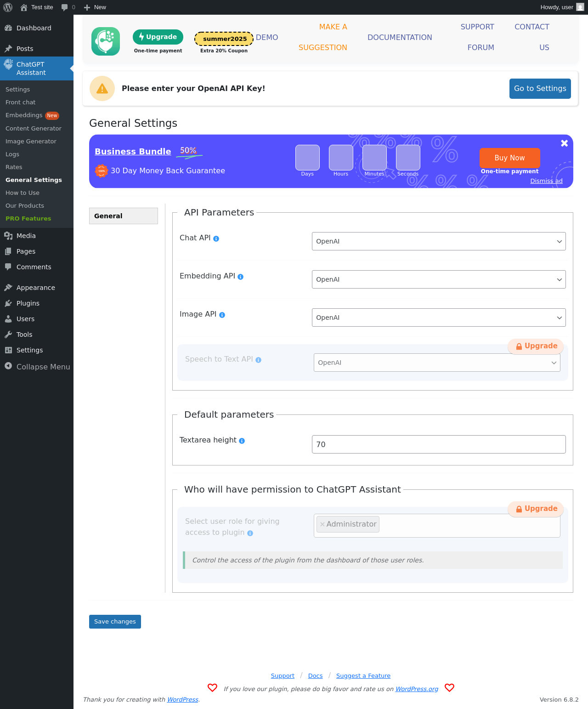Click Upgrade badge on Speech to Text row
Viewport: 588px width, 709px height.
(536, 346)
